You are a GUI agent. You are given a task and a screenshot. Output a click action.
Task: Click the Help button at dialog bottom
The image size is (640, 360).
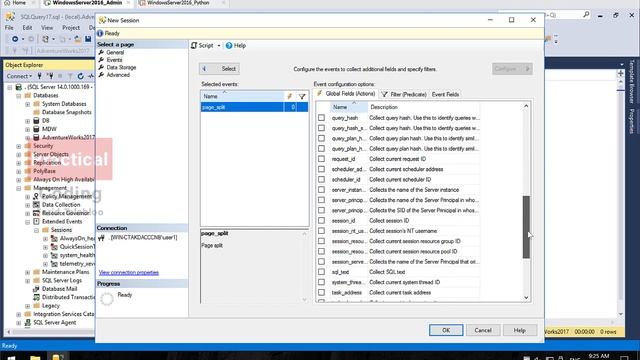(x=520, y=330)
